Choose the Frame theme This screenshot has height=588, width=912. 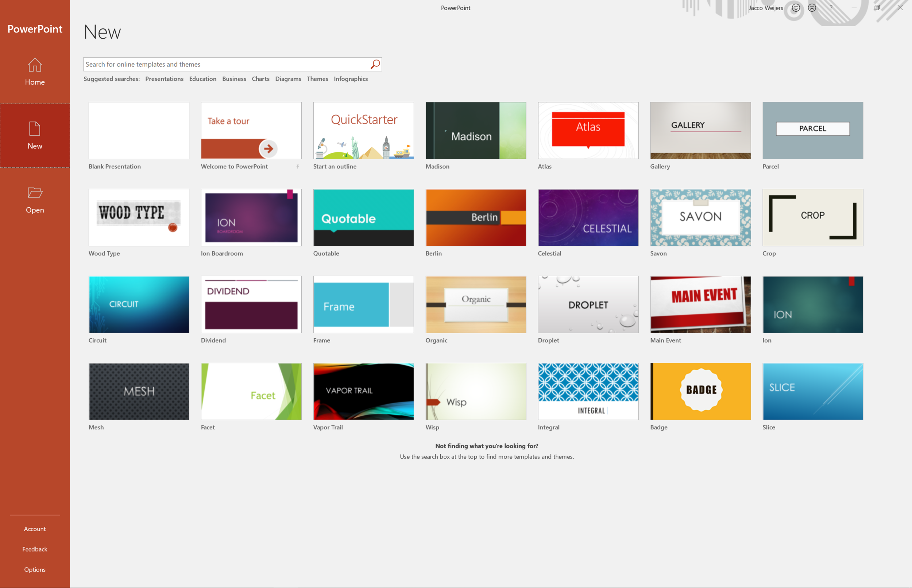click(363, 305)
